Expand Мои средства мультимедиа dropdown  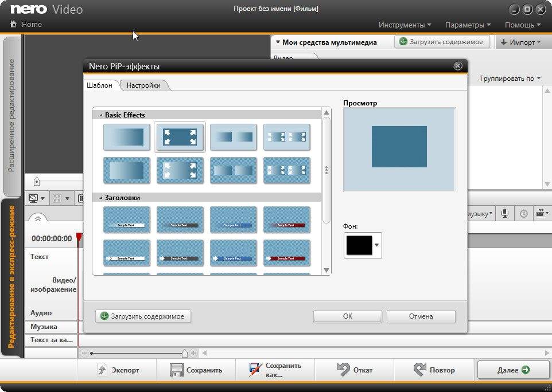(278, 42)
